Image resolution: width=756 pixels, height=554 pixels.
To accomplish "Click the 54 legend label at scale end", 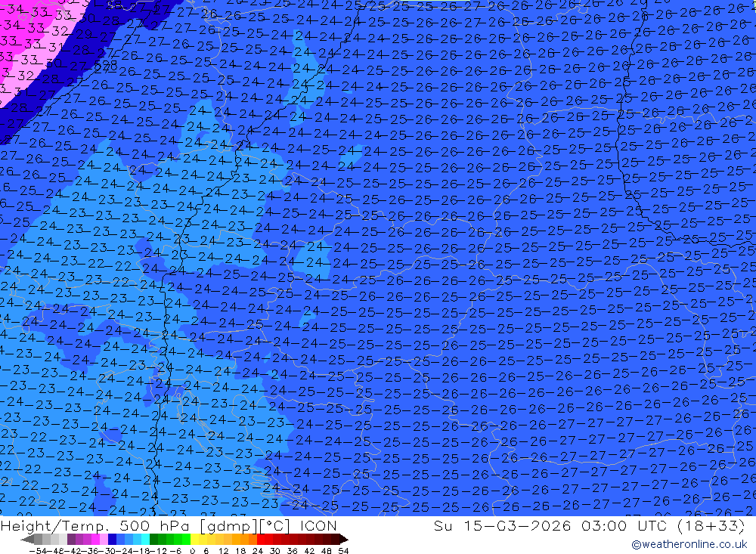I will pyautogui.click(x=343, y=551).
